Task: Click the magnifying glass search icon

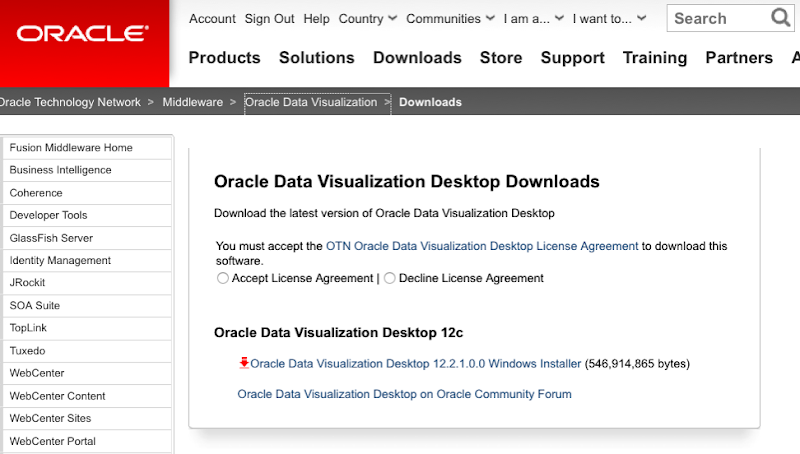Action: point(781,17)
